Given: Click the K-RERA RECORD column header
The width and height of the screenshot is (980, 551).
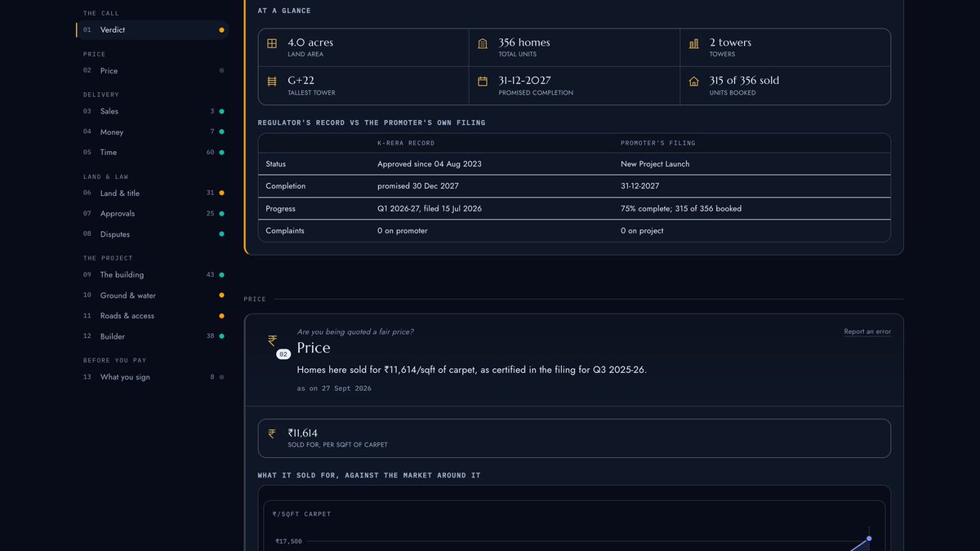Looking at the screenshot, I should [x=406, y=143].
